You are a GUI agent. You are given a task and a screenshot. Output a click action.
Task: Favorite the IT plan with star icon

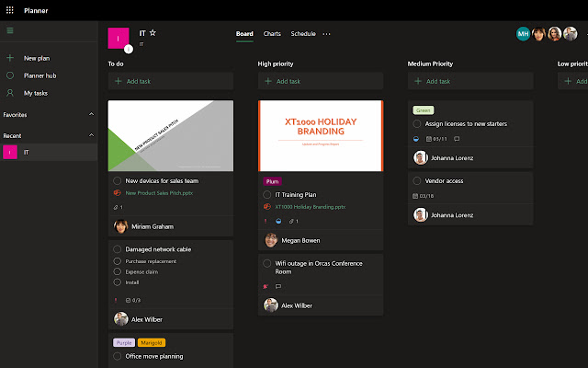click(153, 33)
